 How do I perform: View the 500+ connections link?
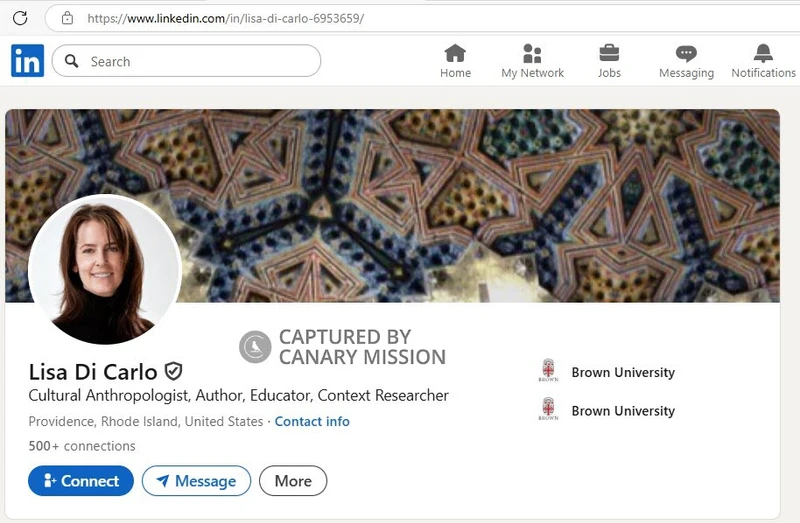[x=82, y=446]
